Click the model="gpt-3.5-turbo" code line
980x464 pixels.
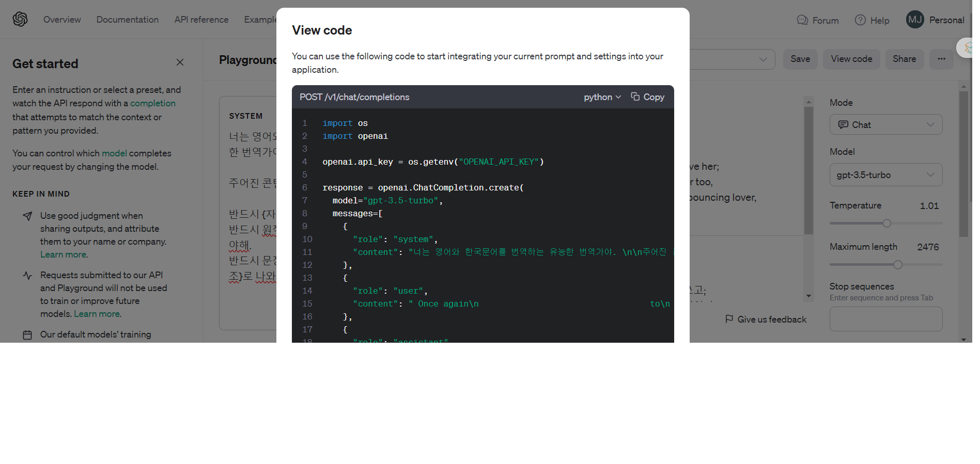point(387,201)
